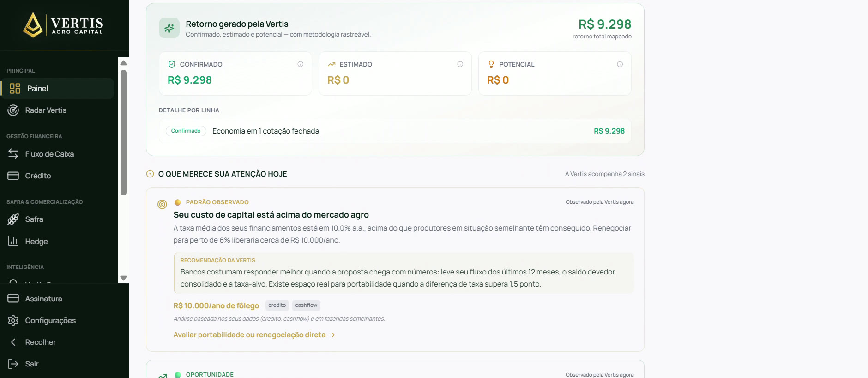868x378 pixels.
Task: Click the Recolher chevron icon
Action: 13,342
